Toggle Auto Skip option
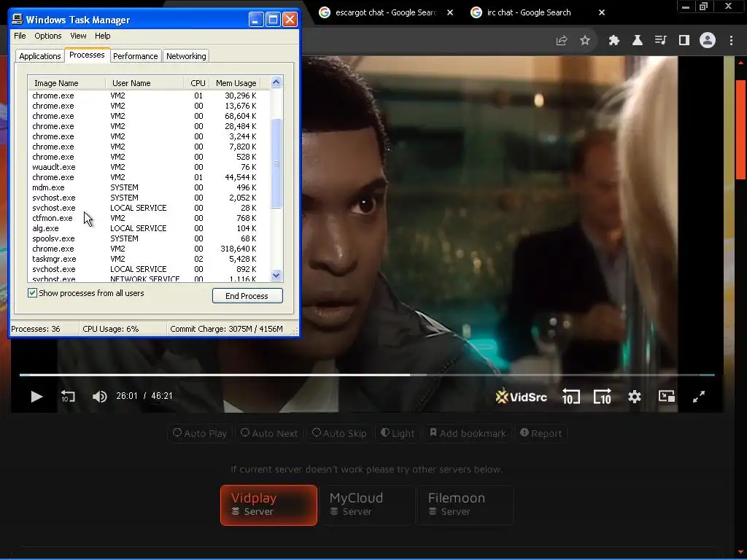The width and height of the screenshot is (747, 560). (x=339, y=433)
